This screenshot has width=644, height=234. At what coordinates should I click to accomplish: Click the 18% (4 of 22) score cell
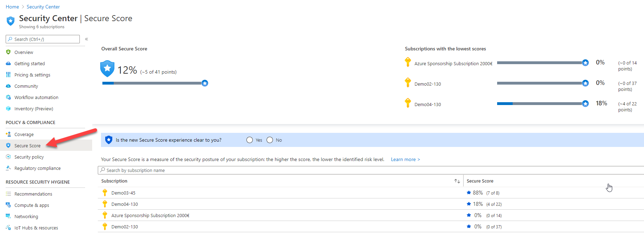pos(484,204)
